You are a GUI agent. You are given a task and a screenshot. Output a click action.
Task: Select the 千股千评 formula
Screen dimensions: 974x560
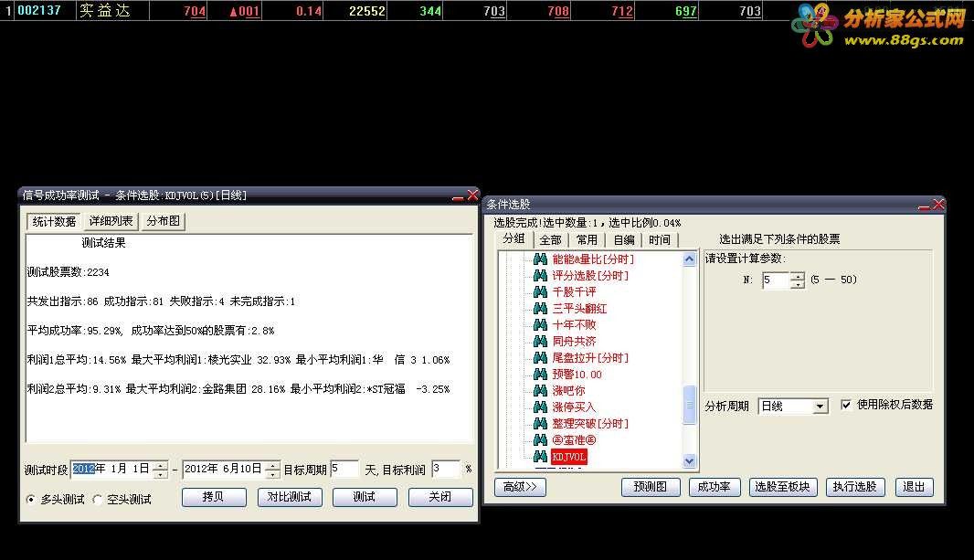(574, 291)
